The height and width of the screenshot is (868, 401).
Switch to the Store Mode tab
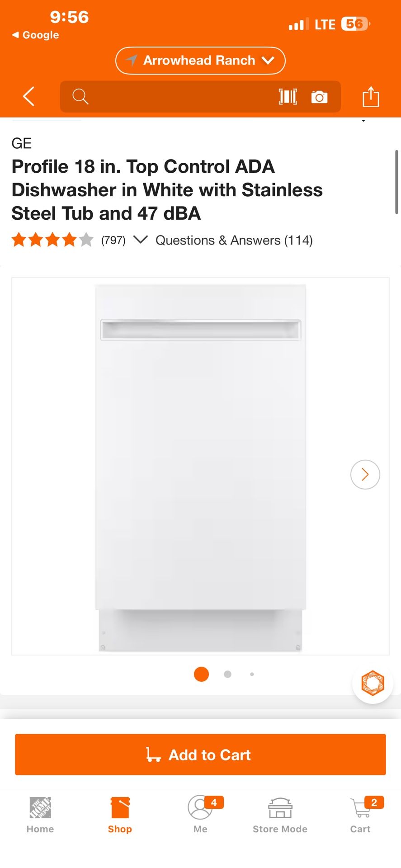tap(280, 815)
